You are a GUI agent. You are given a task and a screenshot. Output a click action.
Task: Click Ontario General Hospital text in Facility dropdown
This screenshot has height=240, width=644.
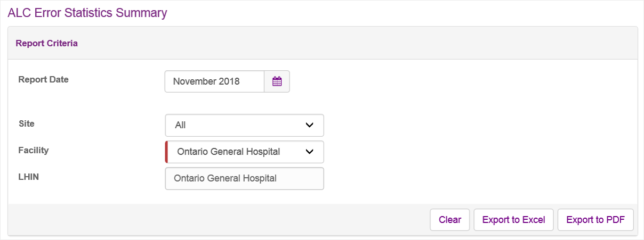point(229,152)
